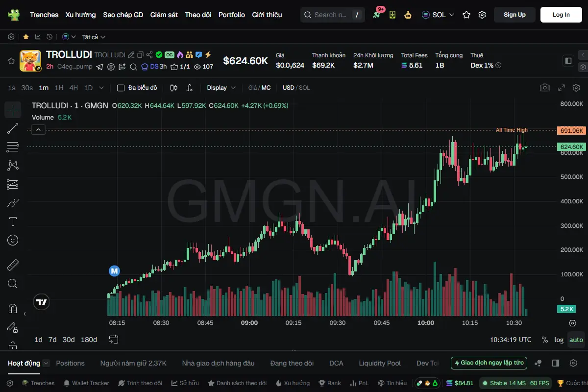
Task: Select the watchlist star filter
Action: 25,37
